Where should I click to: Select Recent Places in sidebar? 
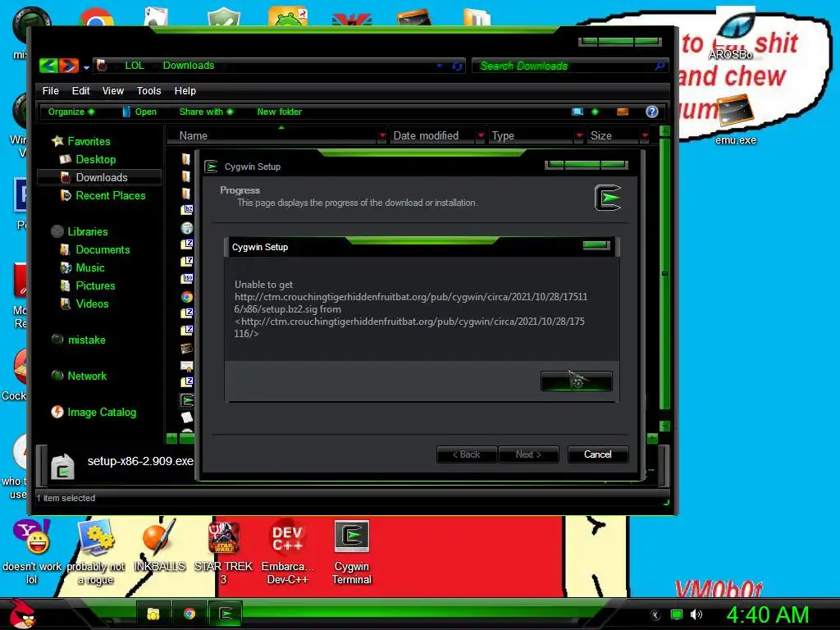click(x=111, y=195)
